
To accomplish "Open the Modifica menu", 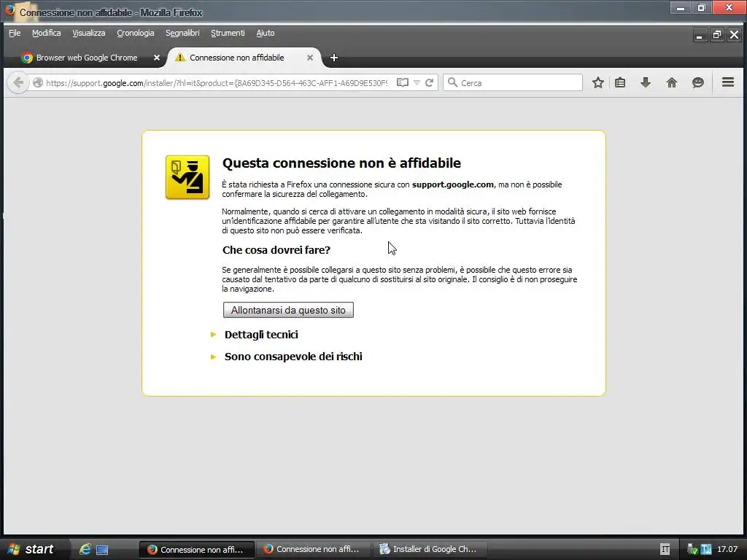I will click(x=46, y=33).
